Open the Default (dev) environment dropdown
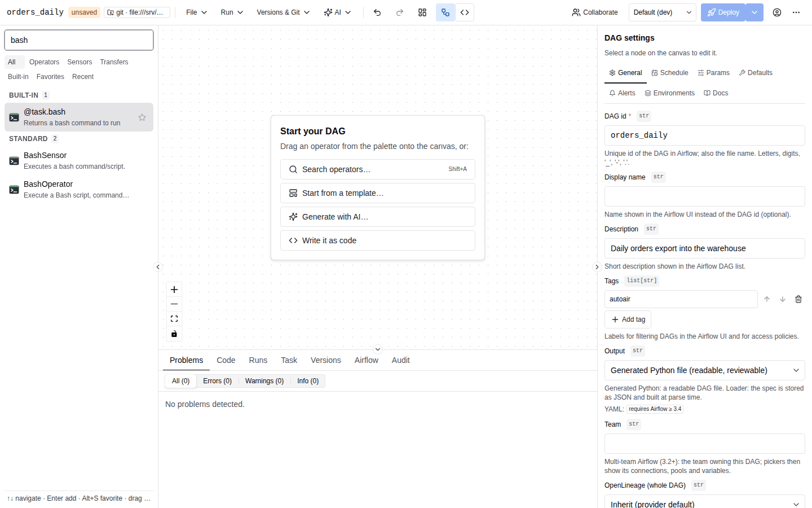Image resolution: width=812 pixels, height=508 pixels. (x=663, y=12)
